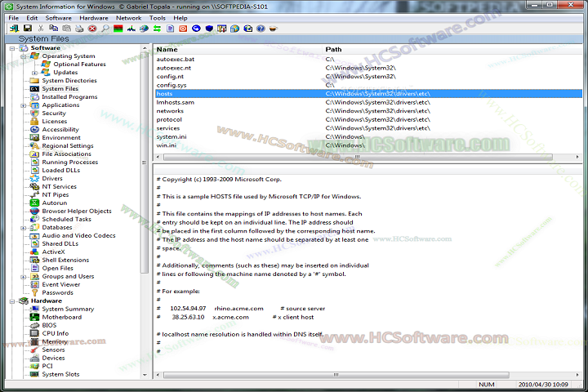Click the Print toolbar icon

(79, 29)
